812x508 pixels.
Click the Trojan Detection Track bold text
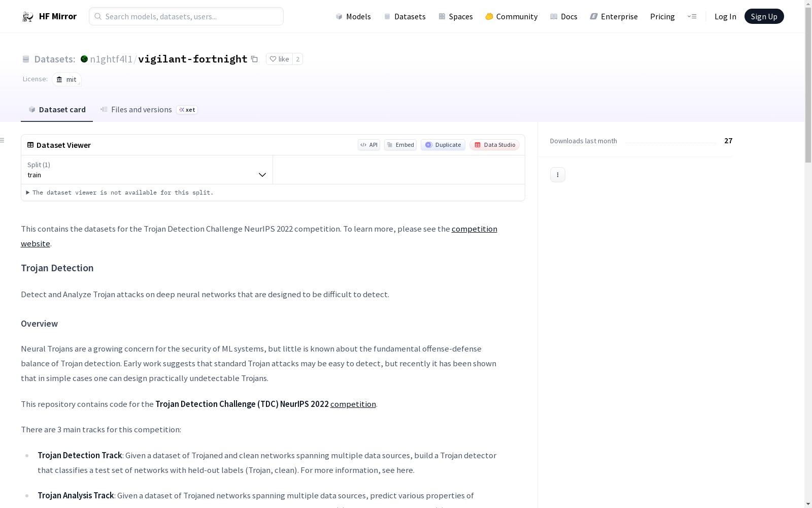[80, 455]
